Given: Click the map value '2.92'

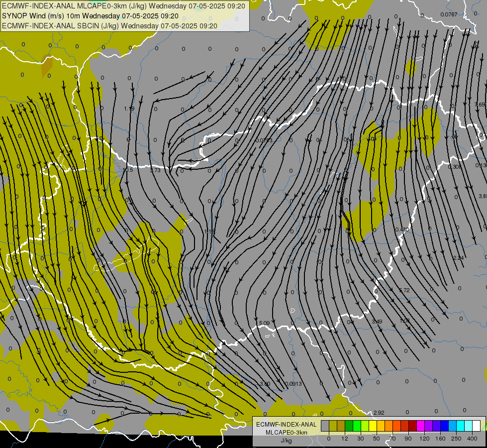Looking at the screenshot, I should pyautogui.click(x=379, y=413).
